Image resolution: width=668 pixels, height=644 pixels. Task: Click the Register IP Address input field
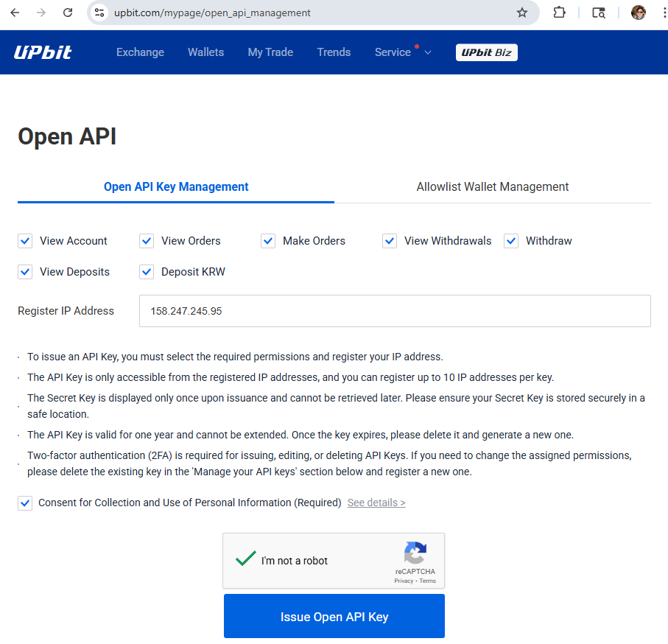pyautogui.click(x=395, y=310)
